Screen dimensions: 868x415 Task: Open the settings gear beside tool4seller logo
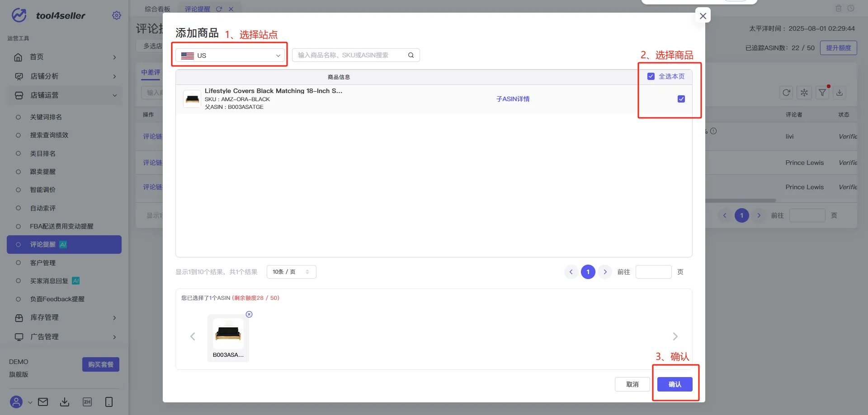pos(117,15)
